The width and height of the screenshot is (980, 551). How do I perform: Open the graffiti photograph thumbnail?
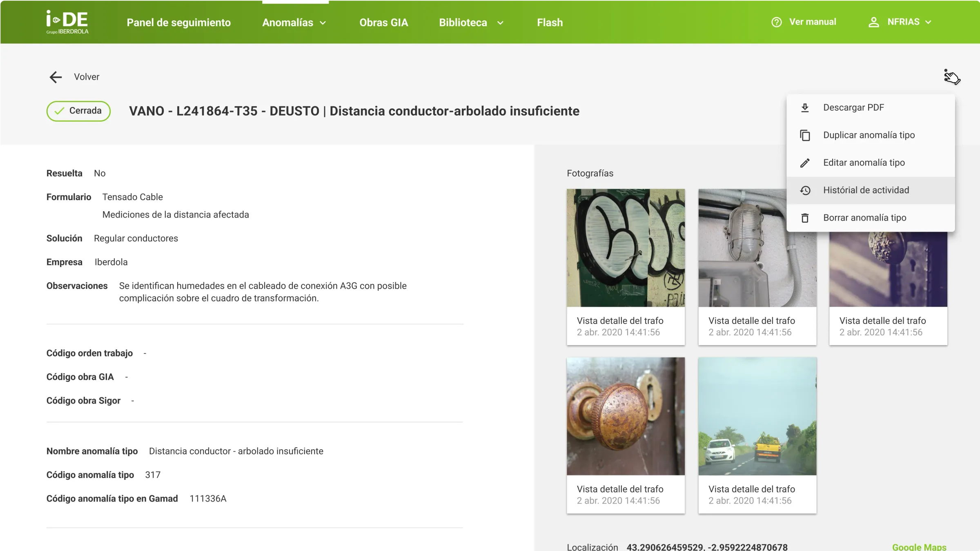(x=626, y=248)
